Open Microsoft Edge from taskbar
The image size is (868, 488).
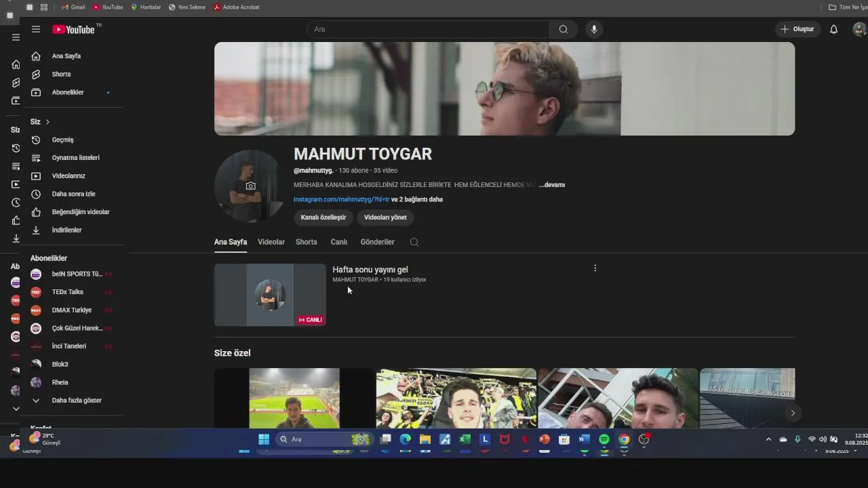(x=405, y=439)
